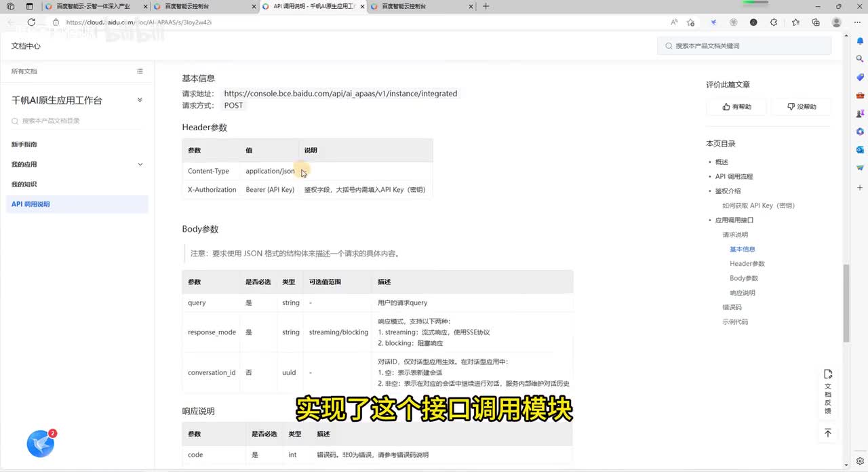Open the 我的知识 sidebar item
The height and width of the screenshot is (472, 868).
(x=24, y=184)
